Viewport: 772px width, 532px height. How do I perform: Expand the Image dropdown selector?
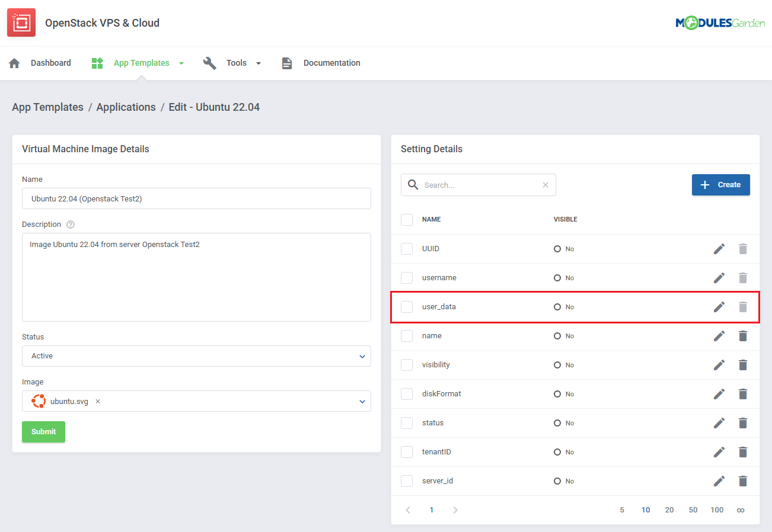tap(362, 401)
